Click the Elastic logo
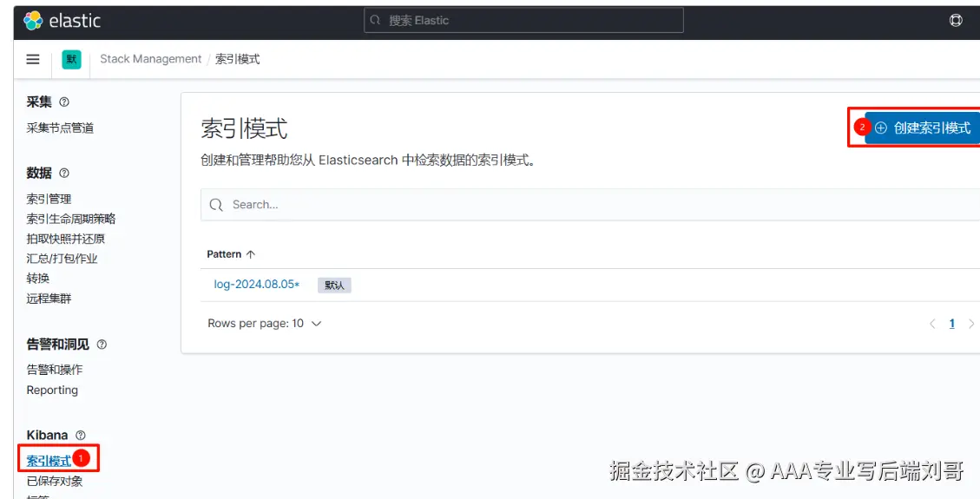This screenshot has height=499, width=980. click(x=62, y=21)
